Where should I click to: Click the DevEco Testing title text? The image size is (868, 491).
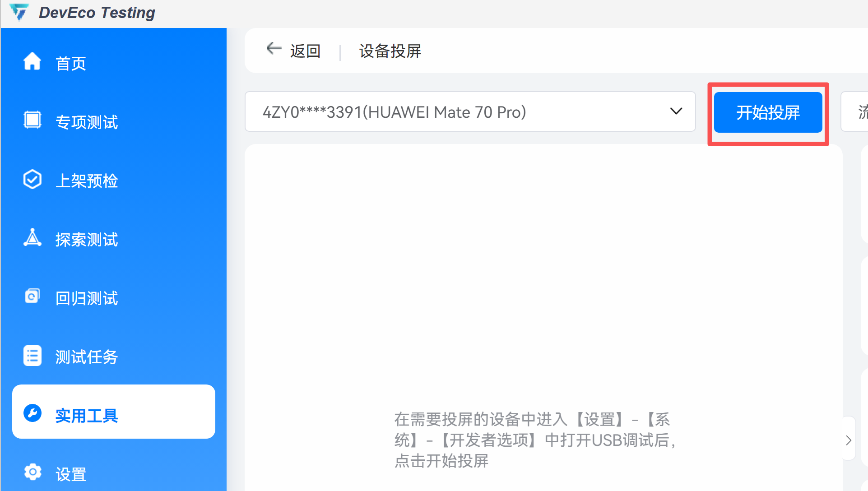[x=97, y=13]
